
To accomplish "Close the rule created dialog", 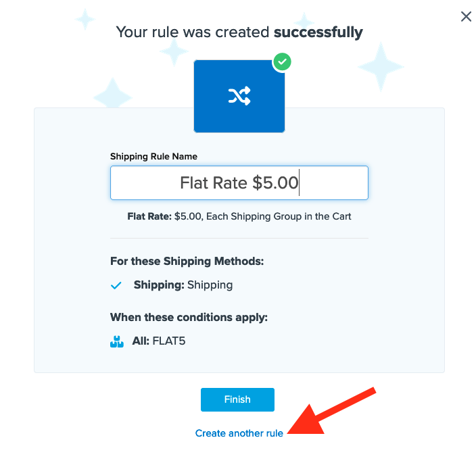I will coord(466,17).
